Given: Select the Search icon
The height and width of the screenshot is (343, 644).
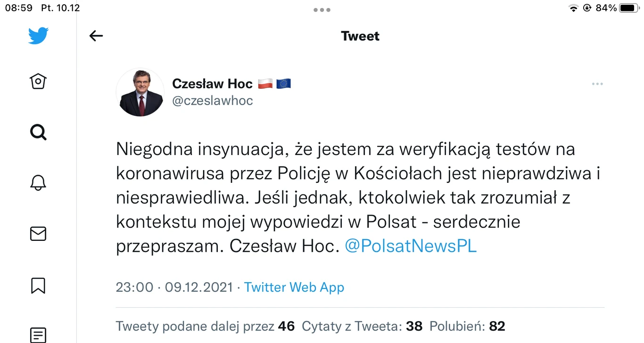Looking at the screenshot, I should pos(38,132).
